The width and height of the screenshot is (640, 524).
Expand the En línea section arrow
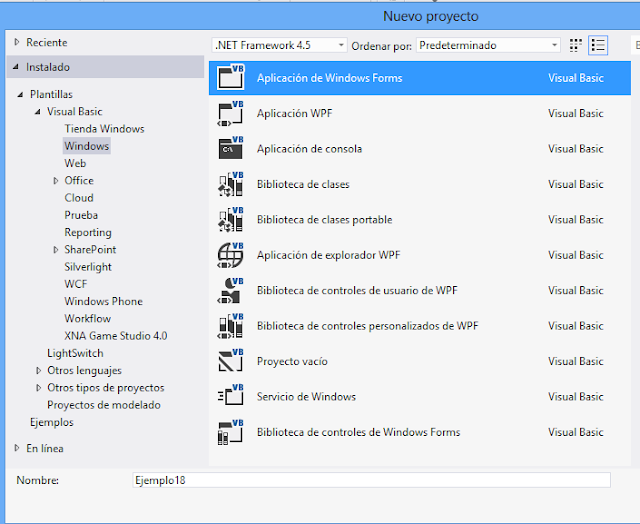coord(17,448)
